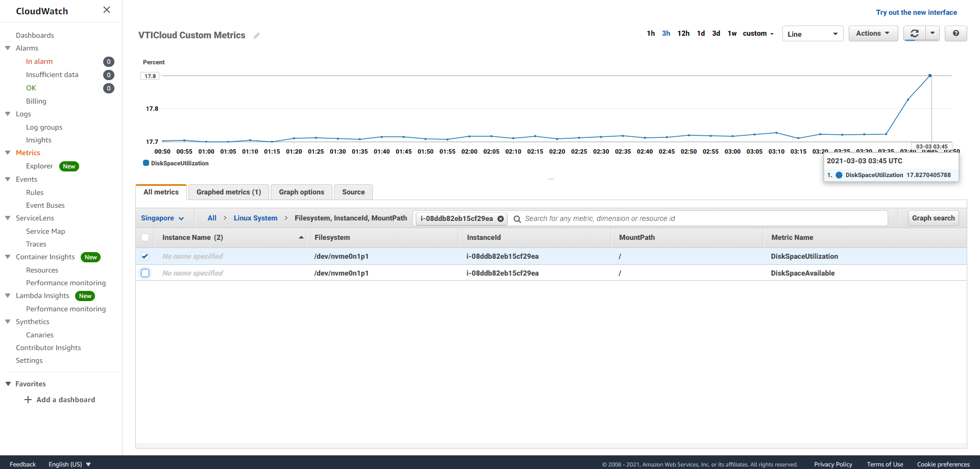Open the English (US) language selector
Image resolution: width=980 pixels, height=469 pixels.
coord(69,464)
